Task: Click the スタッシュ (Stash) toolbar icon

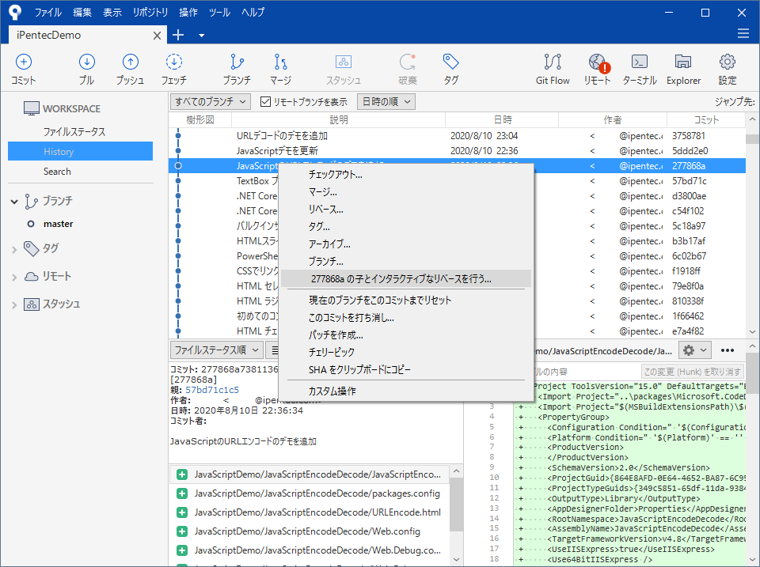Action: click(343, 69)
